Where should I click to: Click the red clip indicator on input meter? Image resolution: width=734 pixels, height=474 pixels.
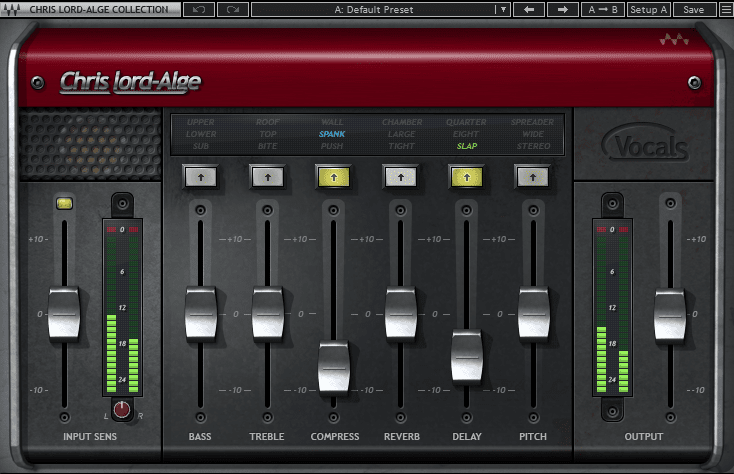(x=122, y=230)
